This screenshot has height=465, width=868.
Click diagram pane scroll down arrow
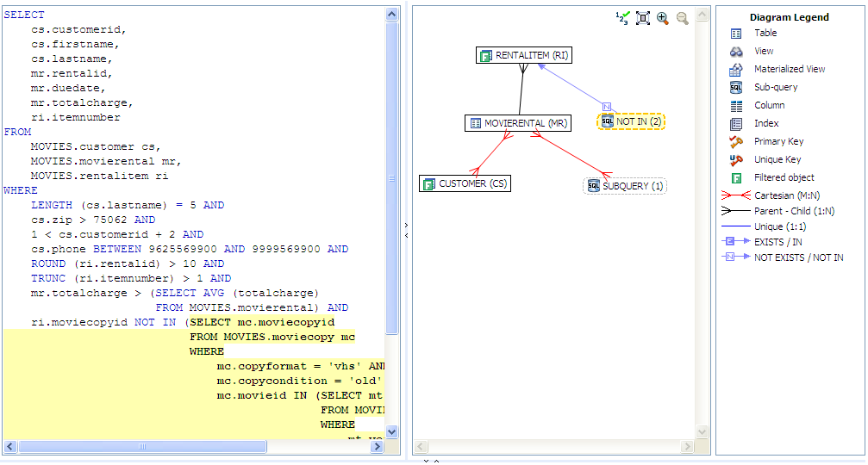[x=702, y=431]
